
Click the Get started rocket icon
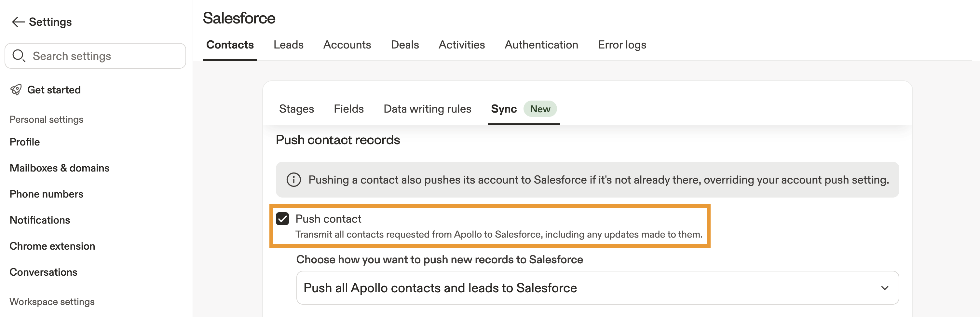tap(16, 90)
